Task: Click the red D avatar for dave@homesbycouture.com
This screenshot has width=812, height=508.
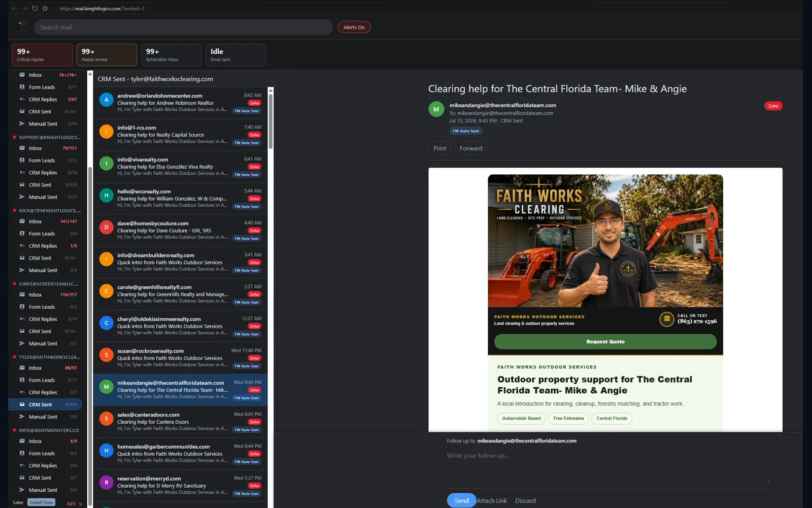Action: click(106, 227)
